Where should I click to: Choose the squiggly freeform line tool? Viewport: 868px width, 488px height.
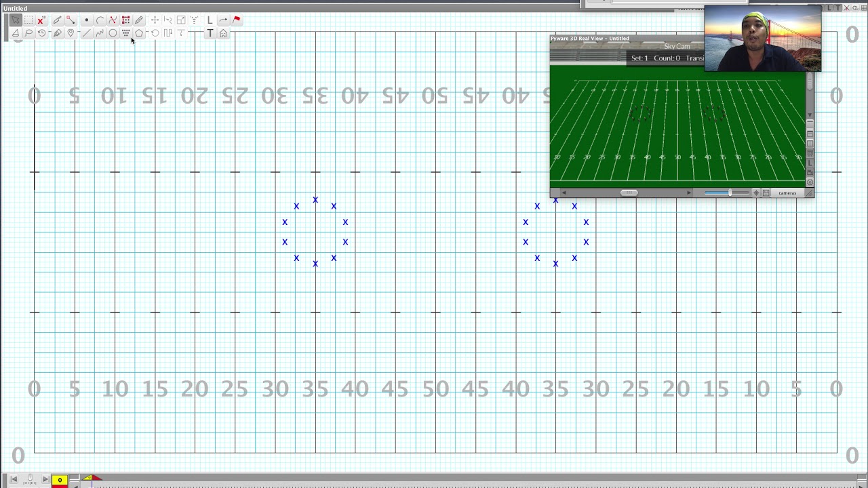click(x=100, y=33)
